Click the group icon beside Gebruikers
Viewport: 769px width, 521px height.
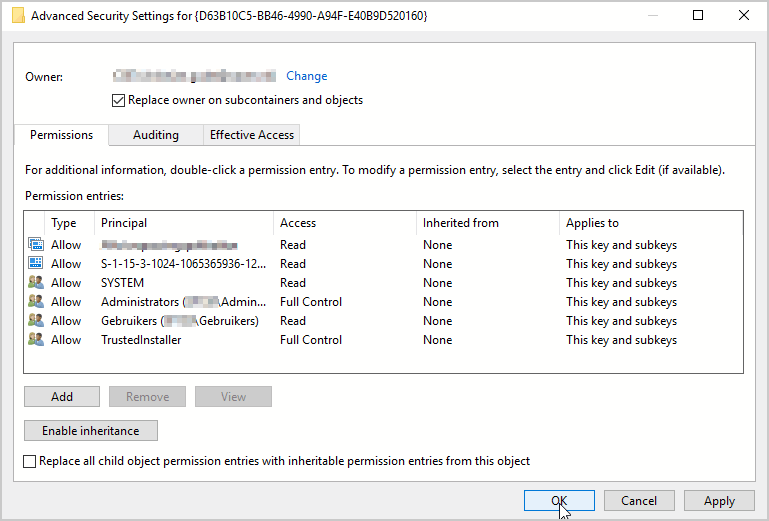[x=36, y=321]
